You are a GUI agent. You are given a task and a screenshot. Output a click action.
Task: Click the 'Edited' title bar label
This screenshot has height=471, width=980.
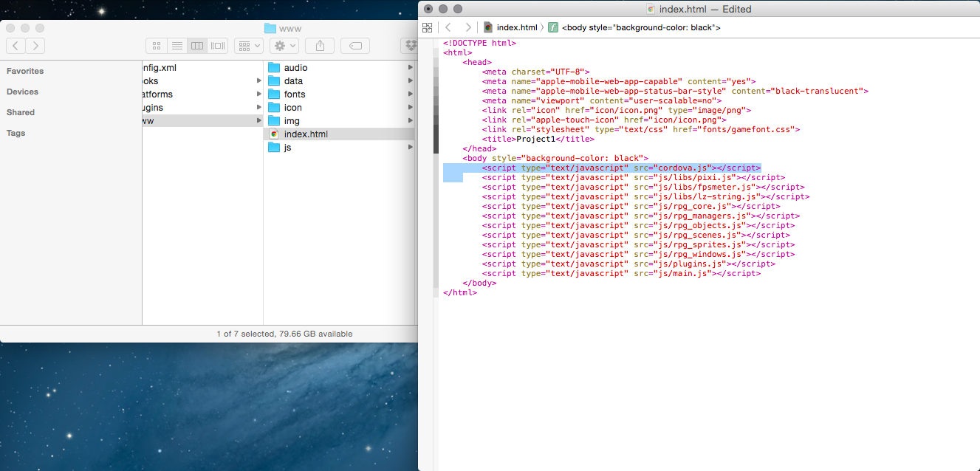coord(737,10)
